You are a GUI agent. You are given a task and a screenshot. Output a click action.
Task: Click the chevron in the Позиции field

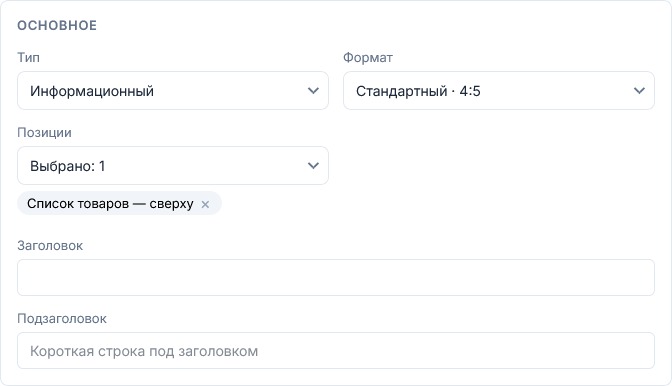coord(313,166)
